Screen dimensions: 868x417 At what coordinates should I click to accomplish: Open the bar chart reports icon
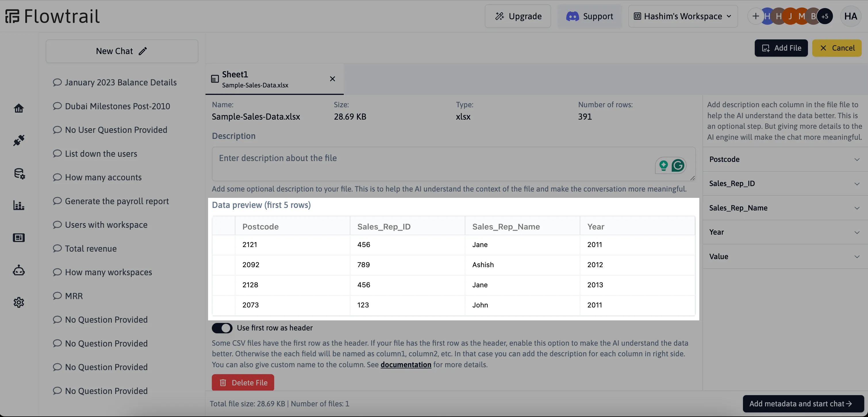pyautogui.click(x=19, y=205)
